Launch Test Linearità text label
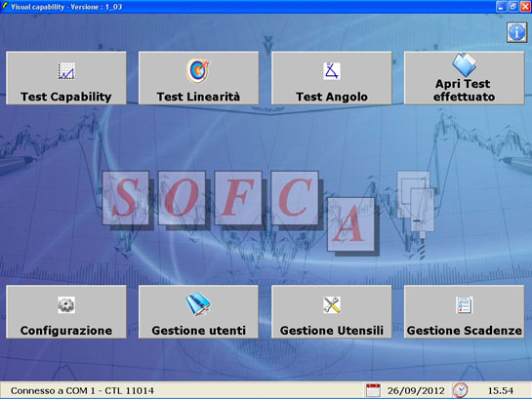This screenshot has height=399, width=532. [198, 97]
